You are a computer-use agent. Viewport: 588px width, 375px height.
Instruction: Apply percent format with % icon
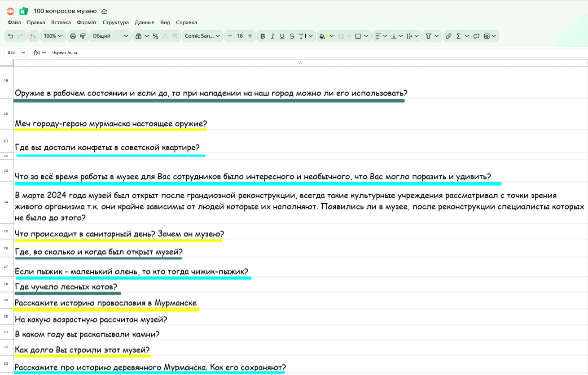click(155, 36)
